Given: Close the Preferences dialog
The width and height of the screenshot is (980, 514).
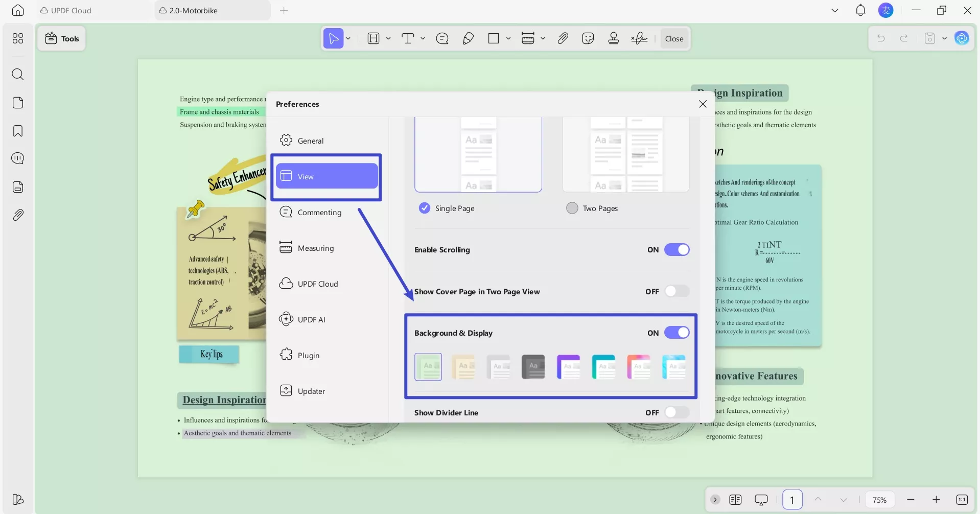Looking at the screenshot, I should pos(703,104).
